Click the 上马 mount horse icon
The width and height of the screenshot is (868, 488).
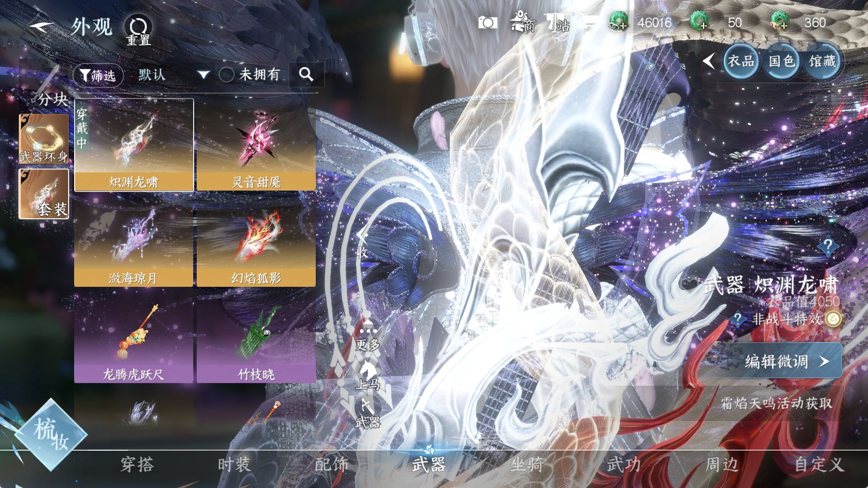coord(368,376)
